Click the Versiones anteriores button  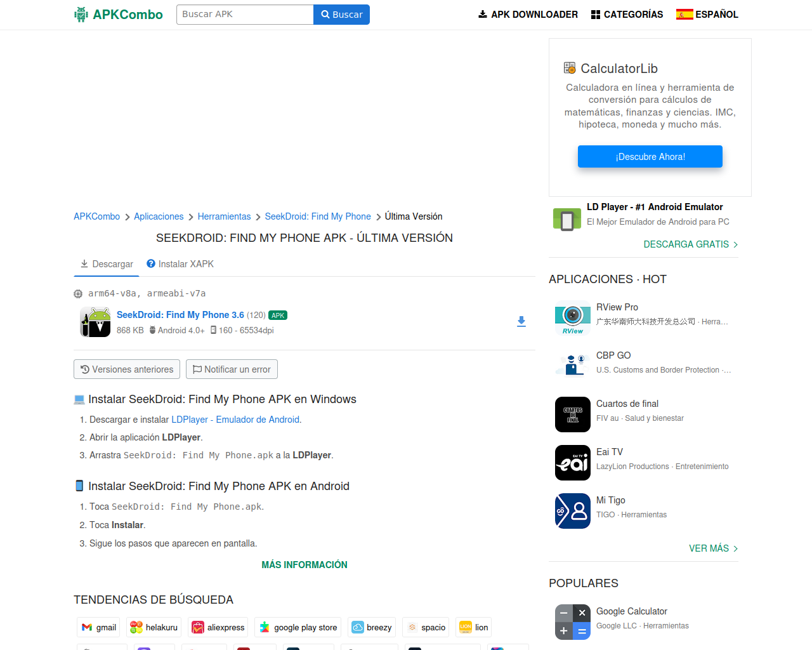tap(127, 369)
